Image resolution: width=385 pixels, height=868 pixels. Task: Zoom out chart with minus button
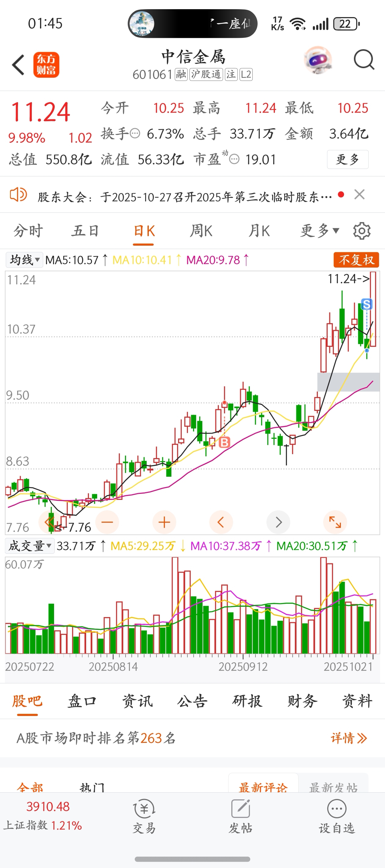(107, 522)
